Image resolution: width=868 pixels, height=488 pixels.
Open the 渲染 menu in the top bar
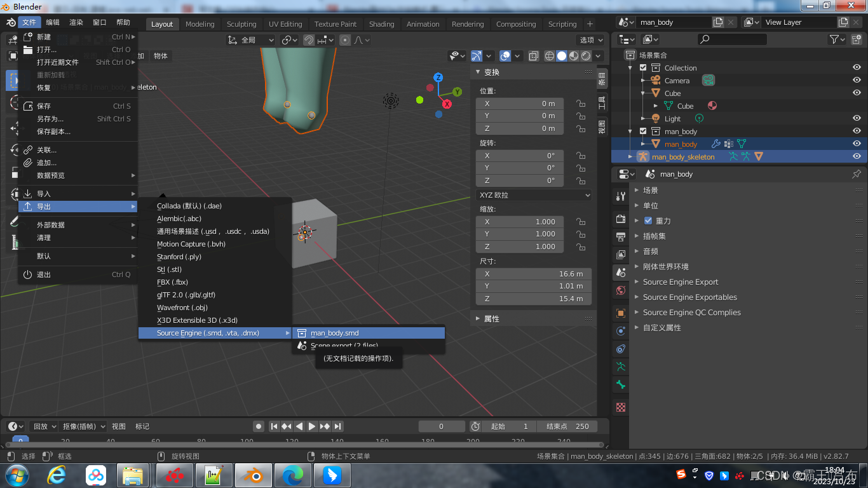coord(76,22)
